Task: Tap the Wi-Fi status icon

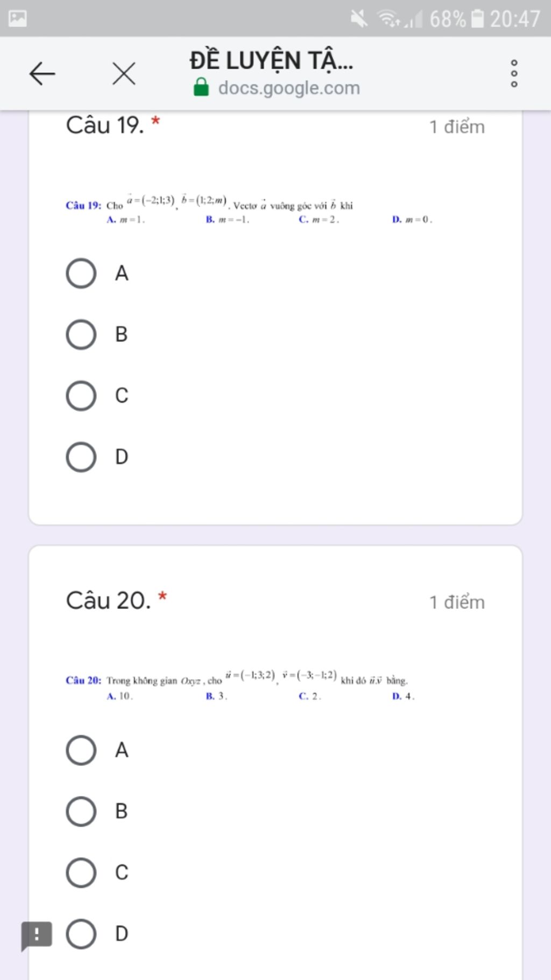Action: coord(389,19)
